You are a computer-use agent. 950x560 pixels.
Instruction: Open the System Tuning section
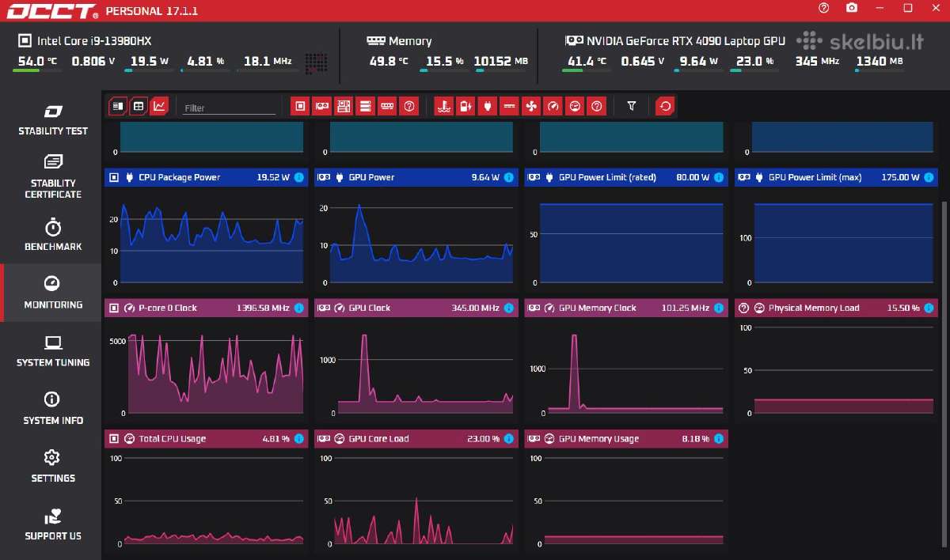click(x=53, y=351)
